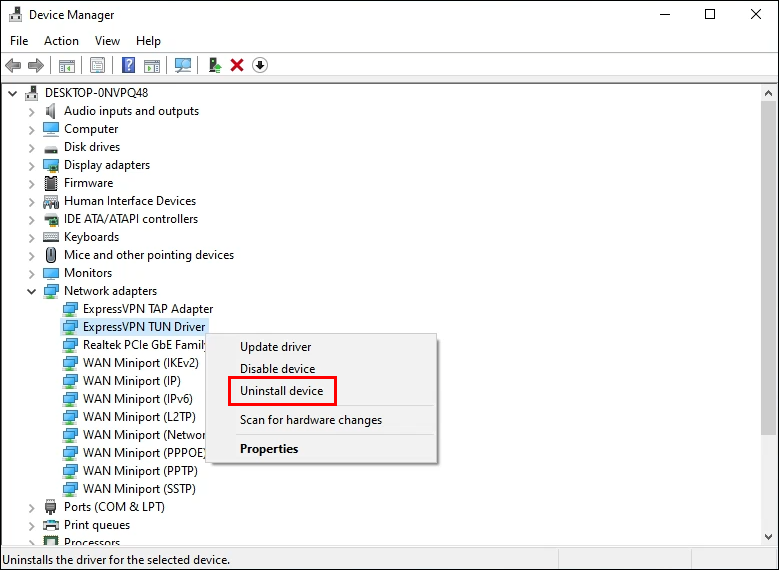Minimize the Device Manager window
779x570 pixels.
[665, 14]
